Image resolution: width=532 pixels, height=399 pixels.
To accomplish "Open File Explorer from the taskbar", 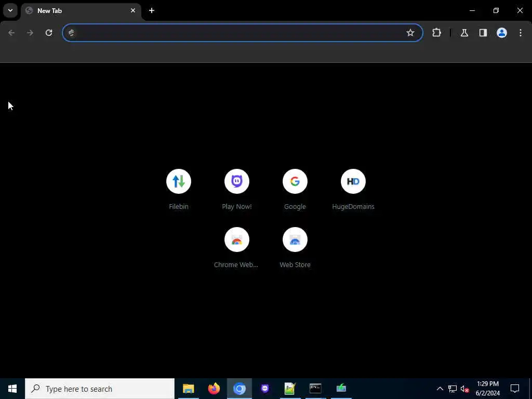I will click(x=188, y=389).
